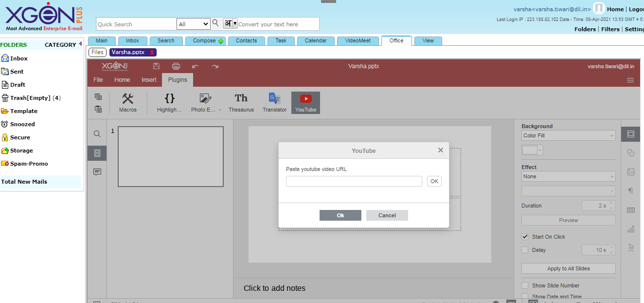This screenshot has height=303, width=644.
Task: Click the quick search magnifier icon
Action: coord(215,23)
